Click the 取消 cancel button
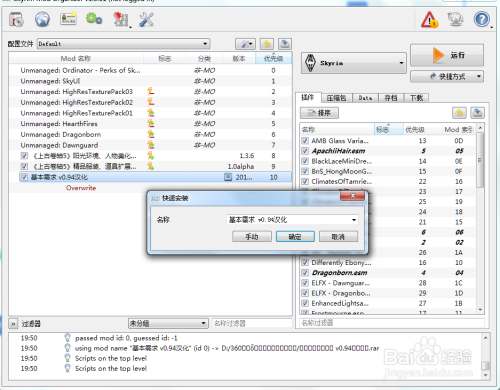 click(338, 237)
